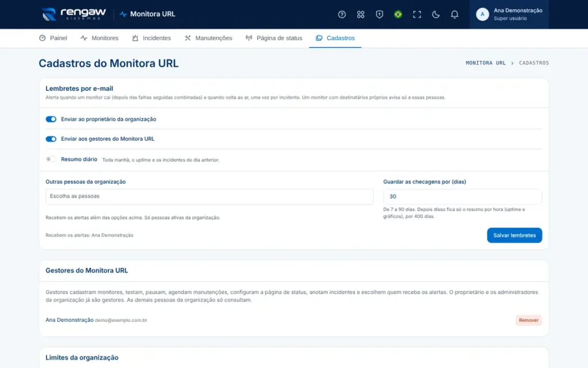This screenshot has height=368, width=588.
Task: Go to Página de status tab
Action: point(274,38)
